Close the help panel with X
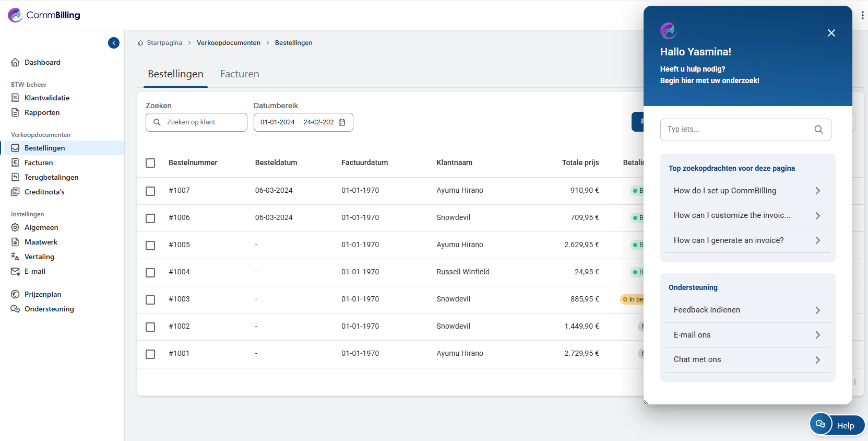Screen dimensions: 868x441 pyautogui.click(x=831, y=33)
